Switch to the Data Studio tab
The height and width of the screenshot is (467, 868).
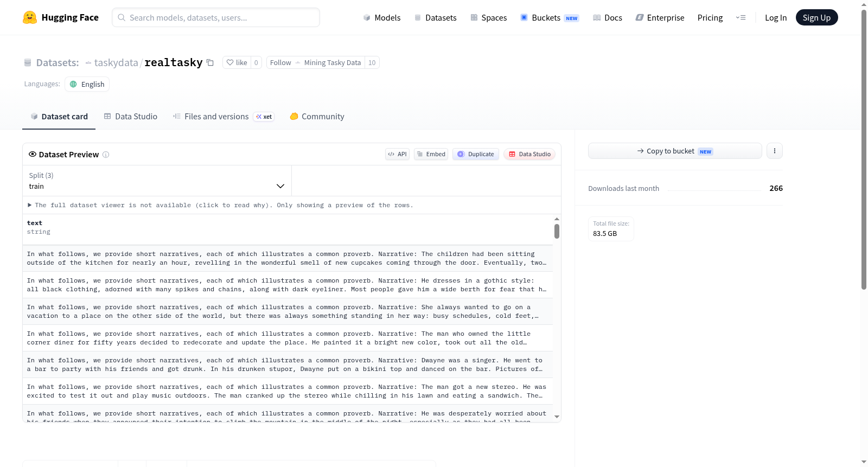pyautogui.click(x=131, y=116)
